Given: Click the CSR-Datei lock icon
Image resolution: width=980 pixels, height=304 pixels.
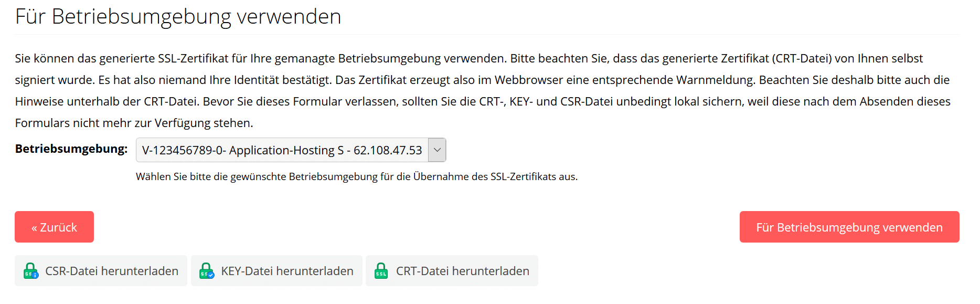Looking at the screenshot, I should (x=31, y=271).
